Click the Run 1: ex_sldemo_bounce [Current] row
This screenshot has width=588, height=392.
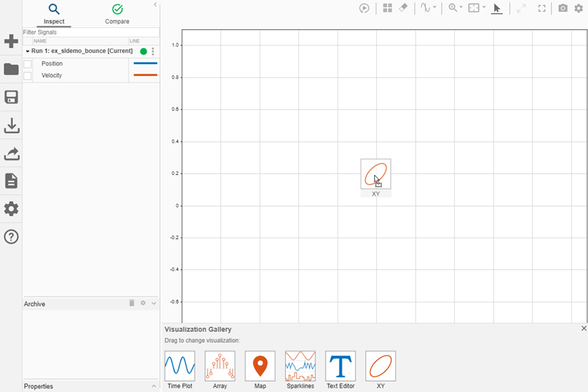(91, 51)
